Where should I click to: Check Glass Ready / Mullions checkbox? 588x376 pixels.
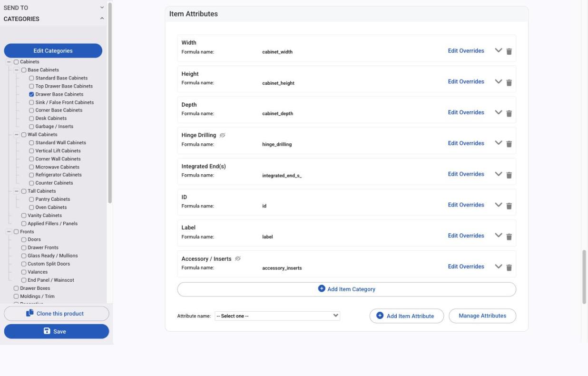tap(24, 256)
